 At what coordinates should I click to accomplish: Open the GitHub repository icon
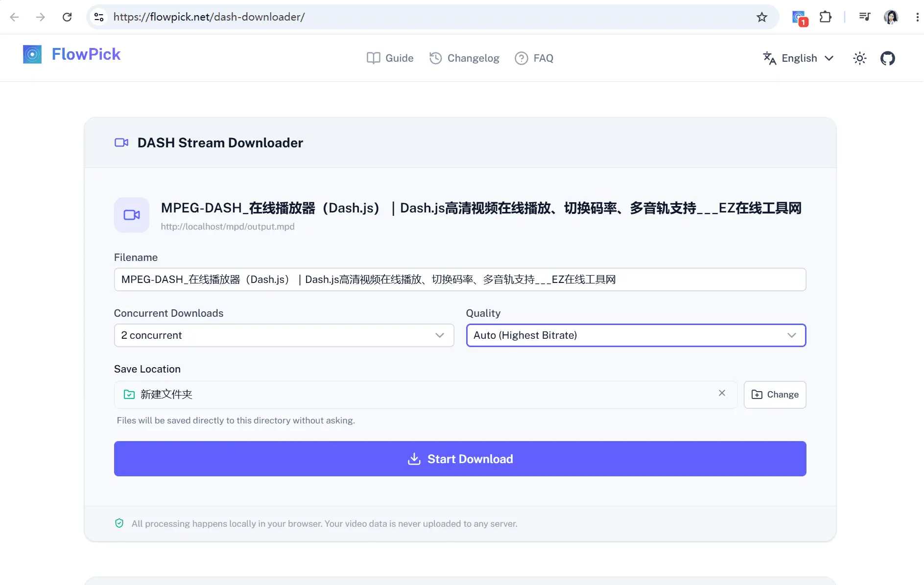(x=888, y=58)
